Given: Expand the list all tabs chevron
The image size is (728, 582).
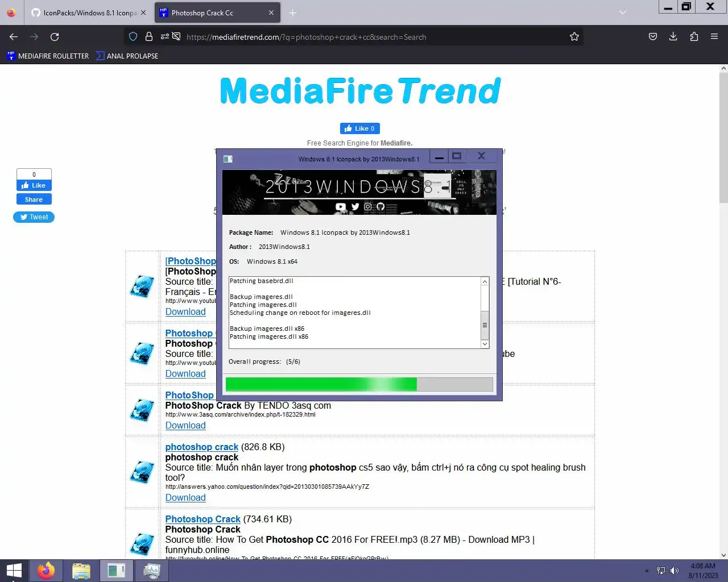Looking at the screenshot, I should pos(623,13).
